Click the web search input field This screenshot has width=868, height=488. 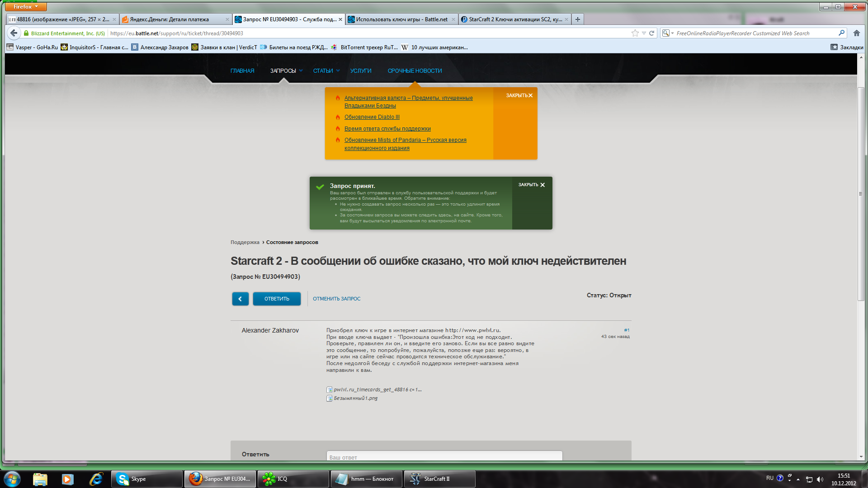click(x=755, y=33)
